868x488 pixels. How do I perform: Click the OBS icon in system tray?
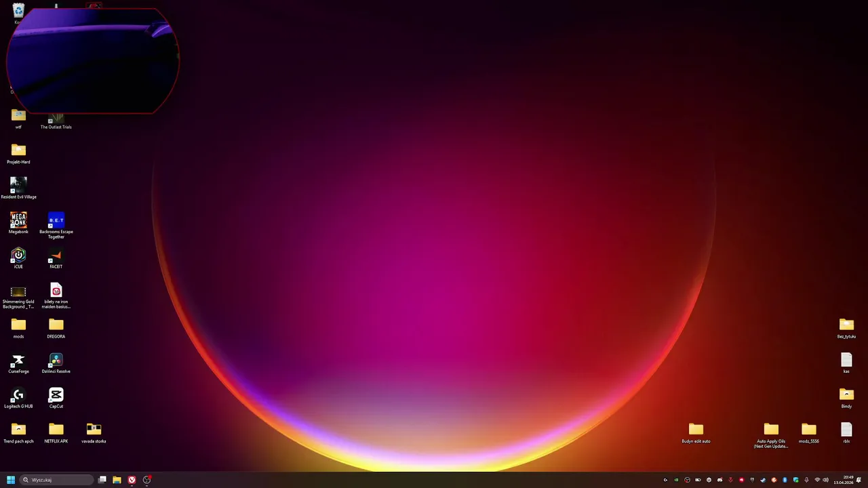point(687,480)
